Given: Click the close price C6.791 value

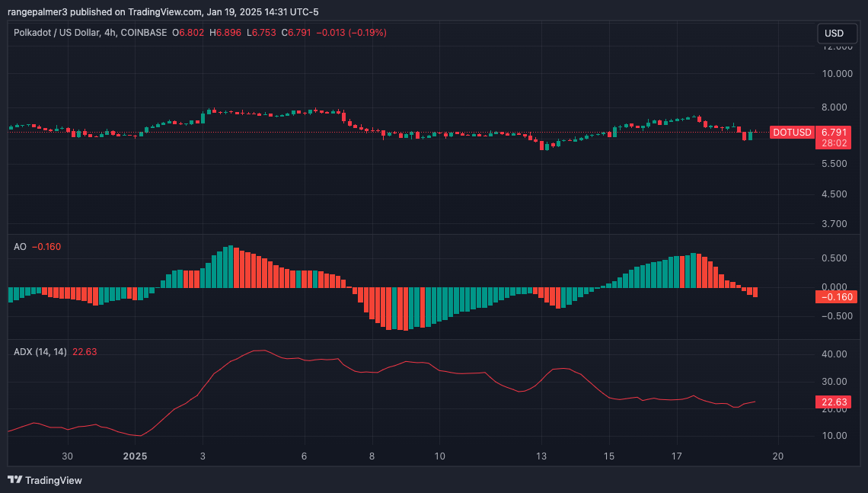Looking at the screenshot, I should (x=296, y=33).
